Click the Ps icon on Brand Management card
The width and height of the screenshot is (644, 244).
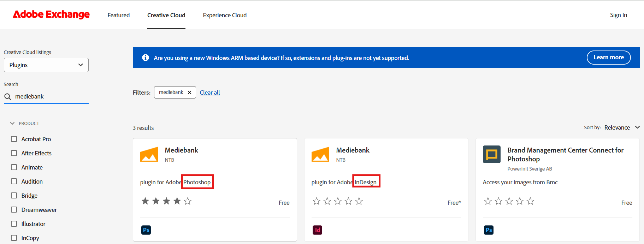tap(489, 230)
